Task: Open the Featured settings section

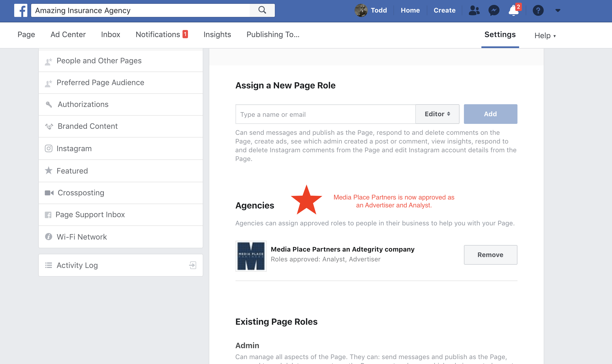Action: (x=121, y=171)
